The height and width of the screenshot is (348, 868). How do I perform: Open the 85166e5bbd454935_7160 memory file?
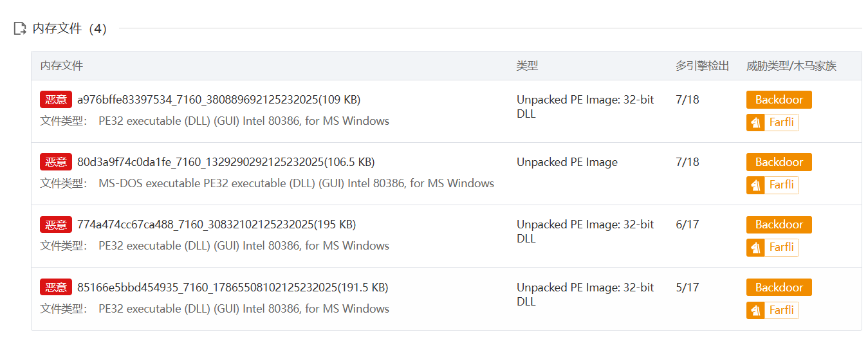point(232,288)
